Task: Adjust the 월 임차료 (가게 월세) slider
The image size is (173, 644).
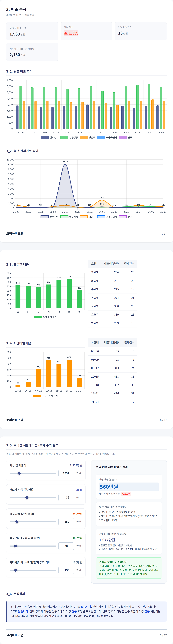Action: click(33, 522)
